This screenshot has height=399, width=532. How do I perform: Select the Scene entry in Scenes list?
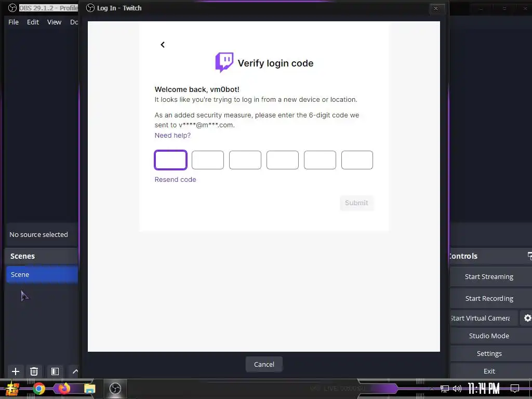(42, 274)
